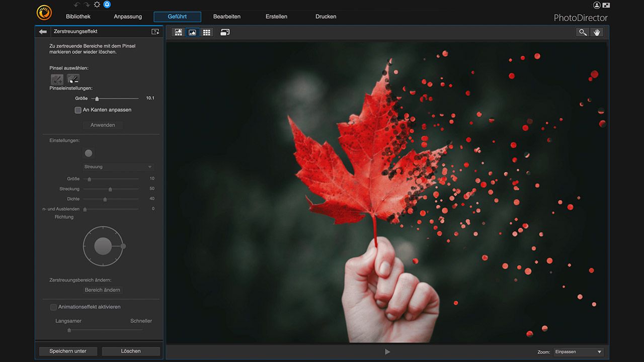Open the Streuung effect dropdown
Screen dimensions: 644x362
(118, 167)
